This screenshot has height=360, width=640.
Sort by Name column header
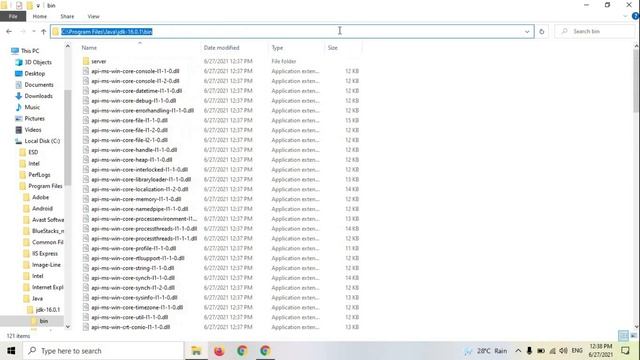89,48
